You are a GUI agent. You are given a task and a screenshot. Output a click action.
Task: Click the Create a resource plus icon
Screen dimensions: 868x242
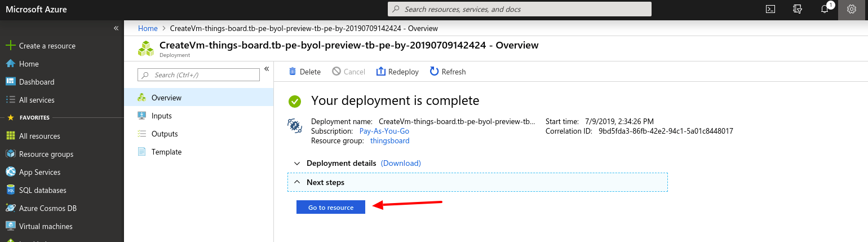[10, 46]
